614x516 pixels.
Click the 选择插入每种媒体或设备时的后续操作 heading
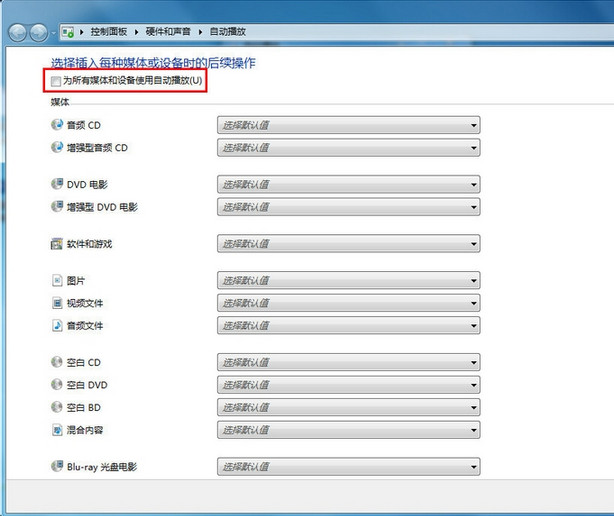click(153, 63)
